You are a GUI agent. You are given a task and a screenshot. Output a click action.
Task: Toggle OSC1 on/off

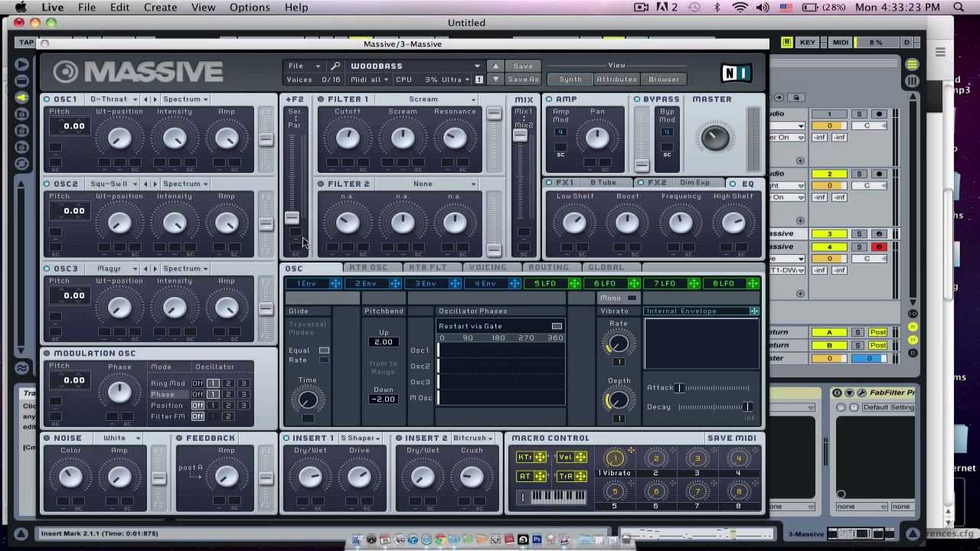coord(47,99)
